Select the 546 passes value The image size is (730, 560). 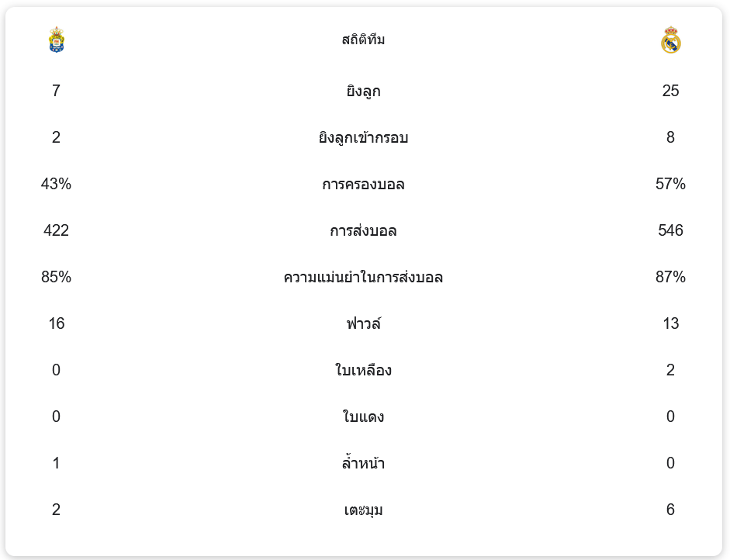(x=670, y=230)
